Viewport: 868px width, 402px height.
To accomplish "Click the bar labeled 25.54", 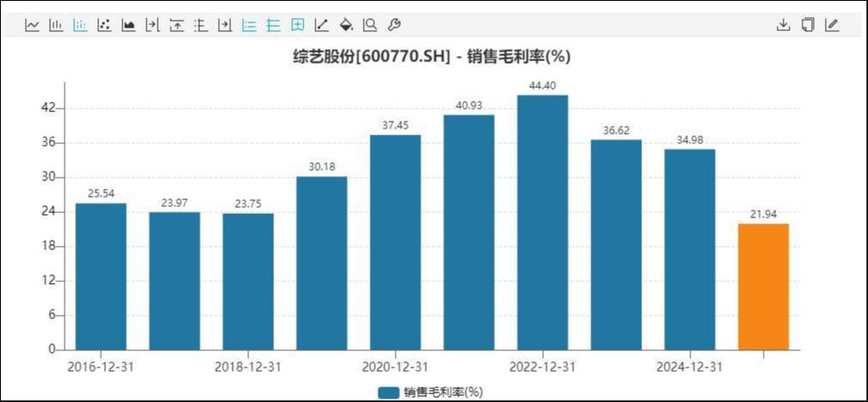I will pyautogui.click(x=101, y=276).
